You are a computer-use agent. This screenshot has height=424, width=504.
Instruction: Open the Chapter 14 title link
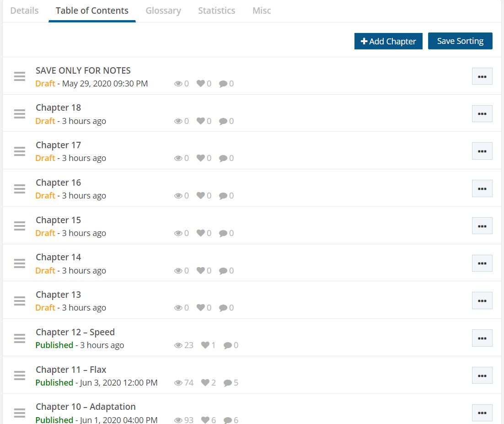[59, 258]
